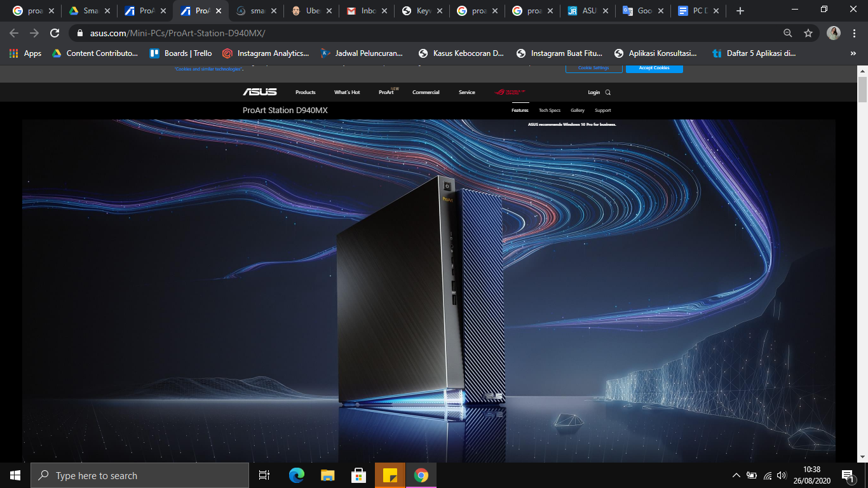Open the Instagram Buat Fitu bookmark
The image size is (868, 488).
pyautogui.click(x=559, y=53)
